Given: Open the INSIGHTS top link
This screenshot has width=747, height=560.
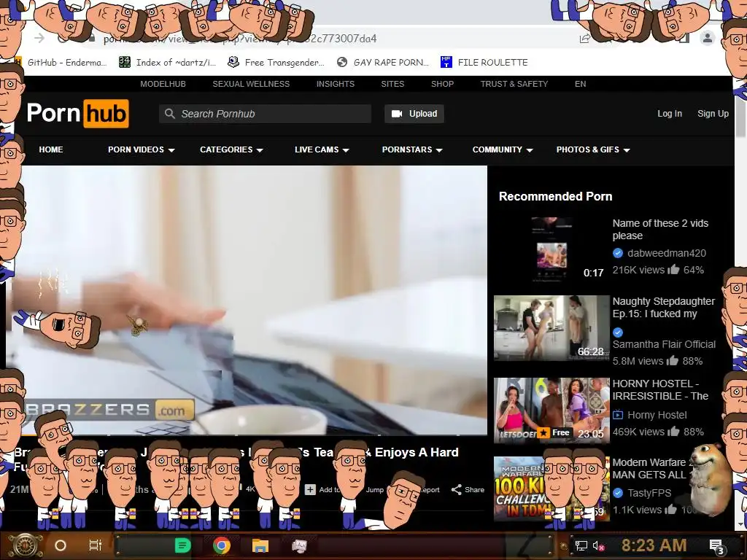Looking at the screenshot, I should [x=336, y=84].
